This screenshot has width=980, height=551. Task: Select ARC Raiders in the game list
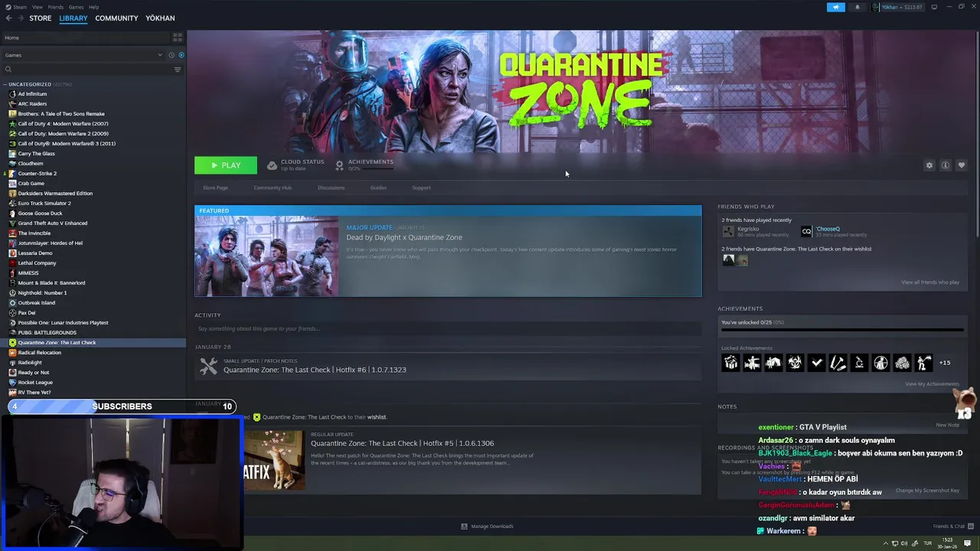[x=32, y=104]
